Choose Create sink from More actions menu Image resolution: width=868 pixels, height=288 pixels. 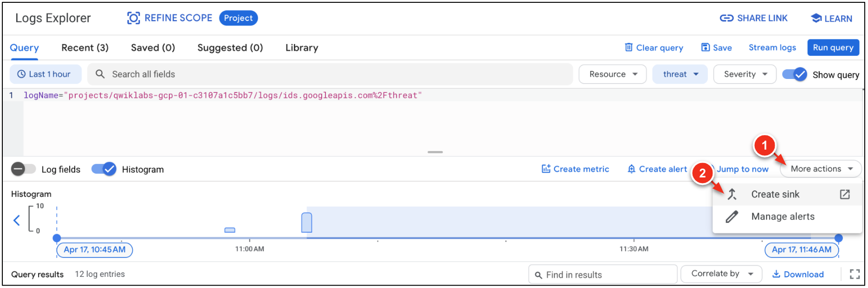tap(775, 195)
